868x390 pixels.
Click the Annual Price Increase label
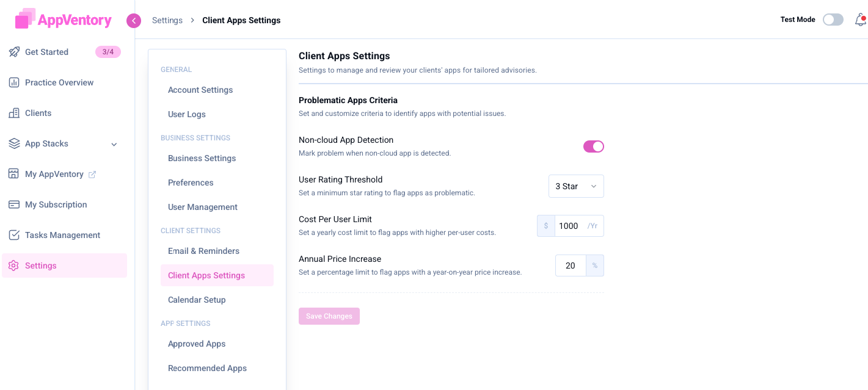(340, 259)
